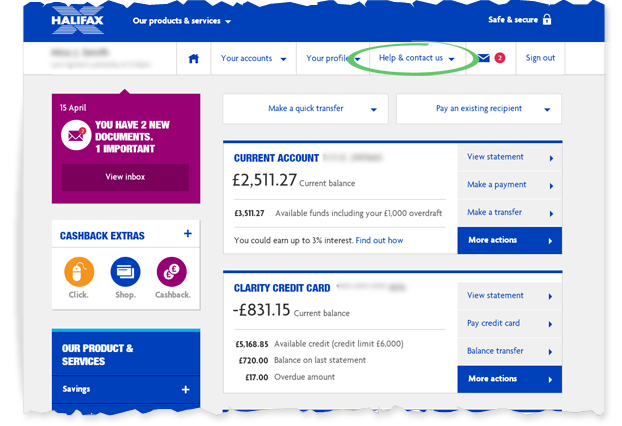
Task: Open Our products & services menu
Action: click(182, 21)
